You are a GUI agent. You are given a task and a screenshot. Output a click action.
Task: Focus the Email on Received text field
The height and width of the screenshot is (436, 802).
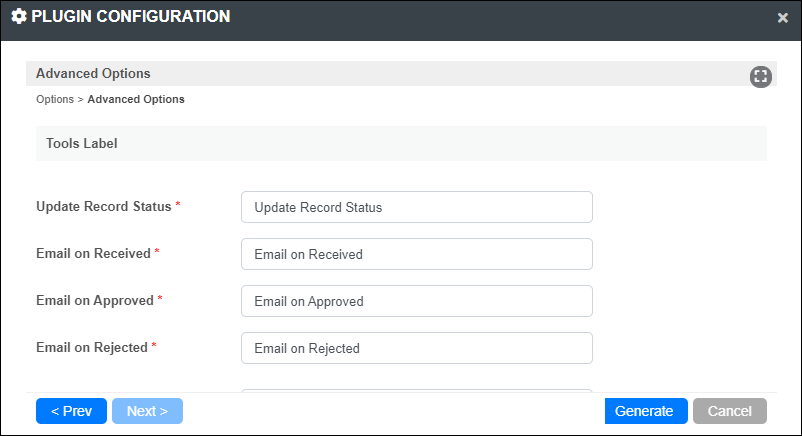pyautogui.click(x=417, y=254)
